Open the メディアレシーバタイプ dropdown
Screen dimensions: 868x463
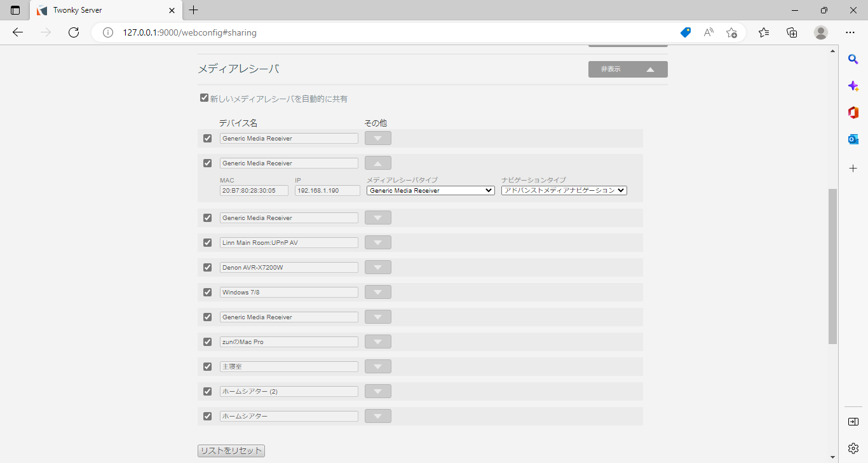coord(431,190)
